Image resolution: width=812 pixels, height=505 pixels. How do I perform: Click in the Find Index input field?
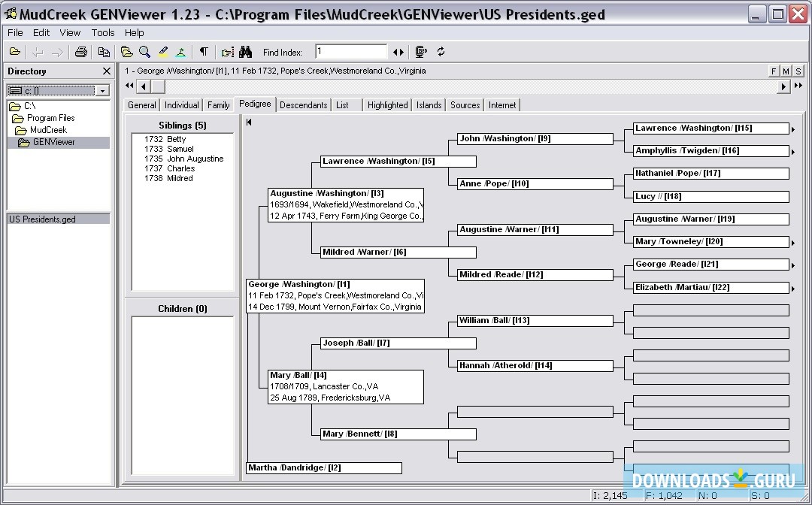351,52
